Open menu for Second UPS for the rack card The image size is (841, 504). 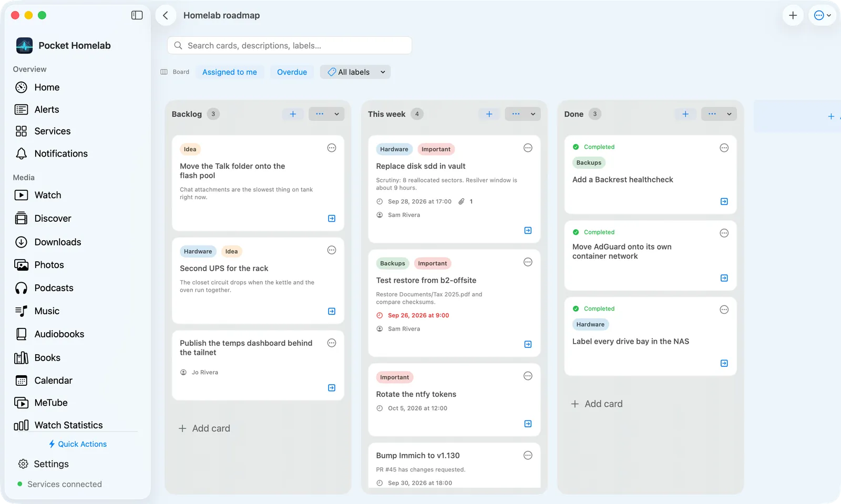point(332,250)
